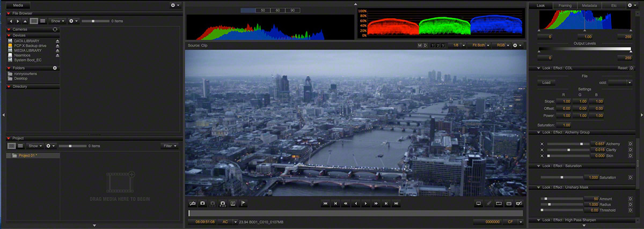Adjust the File Browser thumbnail size slider
Image resolution: width=644 pixels, height=229 pixels.
pos(96,20)
